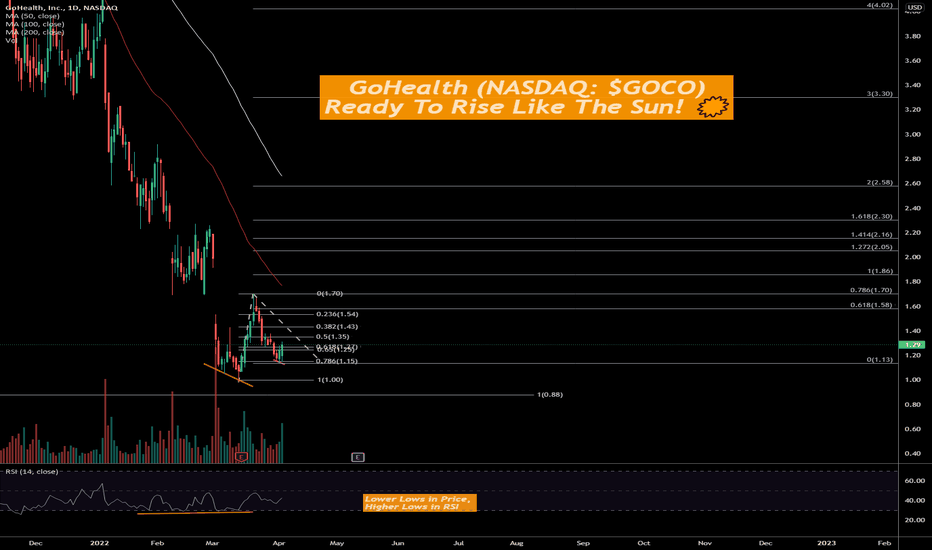Select the RSI (14, close) indicator legend

(32, 472)
